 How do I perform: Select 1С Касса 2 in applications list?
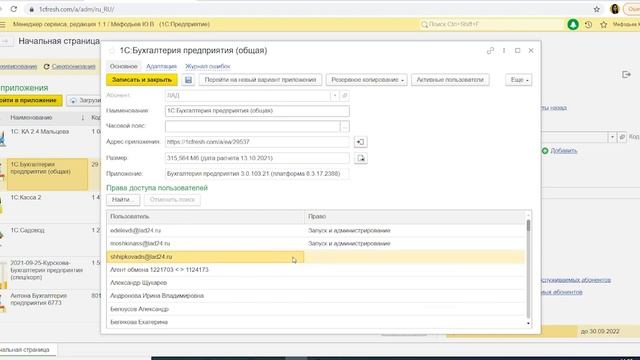coord(50,207)
